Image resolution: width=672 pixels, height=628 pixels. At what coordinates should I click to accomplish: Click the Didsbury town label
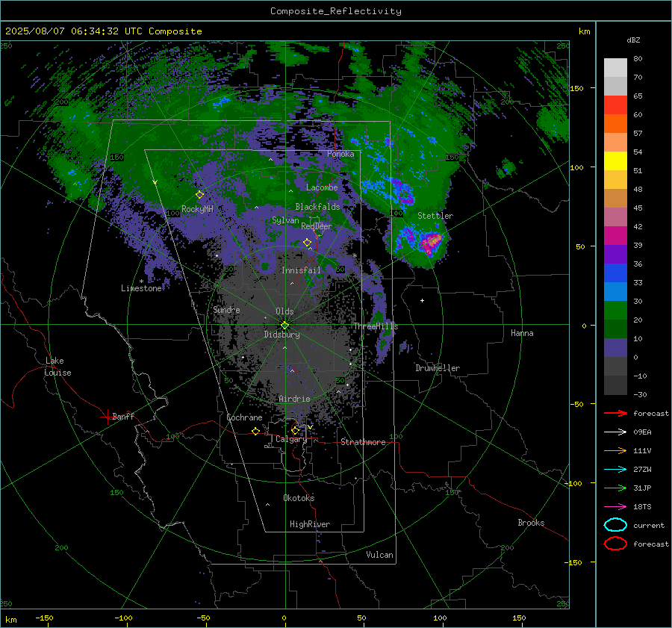(x=281, y=335)
